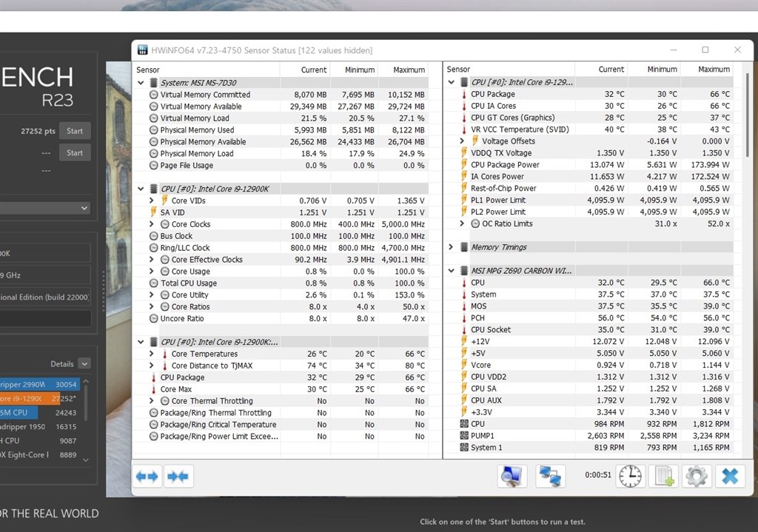758x532 pixels.
Task: Expand the Core Distance to TjMAX row
Action: (x=151, y=366)
